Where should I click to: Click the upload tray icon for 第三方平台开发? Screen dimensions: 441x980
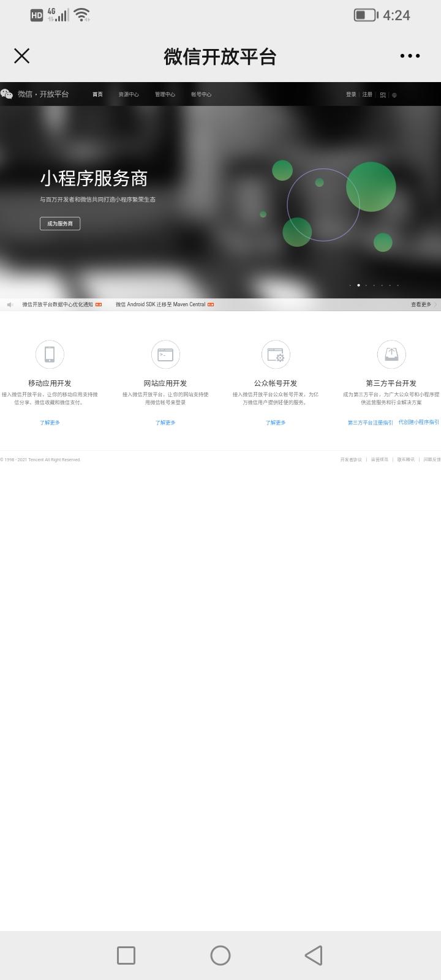click(x=391, y=354)
